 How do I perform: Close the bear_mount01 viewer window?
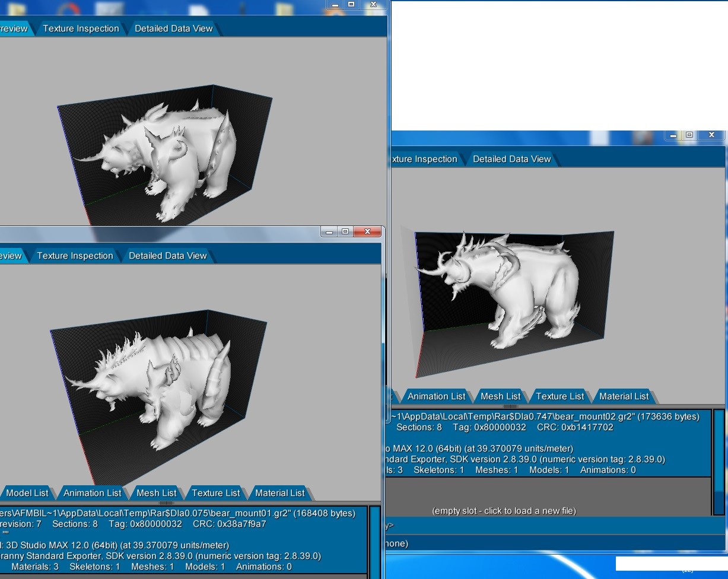click(x=368, y=231)
